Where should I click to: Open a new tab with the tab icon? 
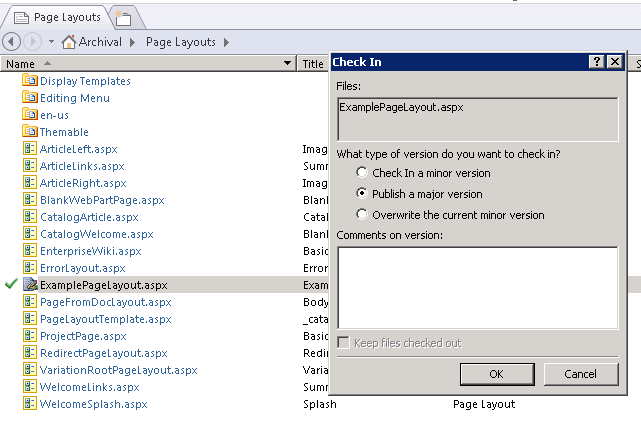(123, 17)
